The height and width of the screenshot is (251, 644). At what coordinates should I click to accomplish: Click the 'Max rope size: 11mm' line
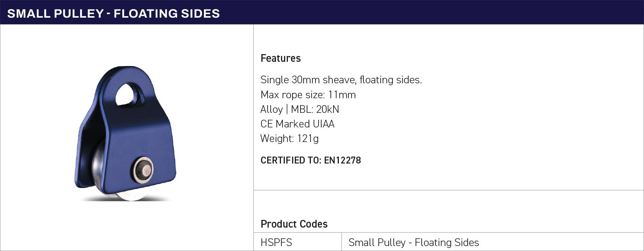(x=308, y=95)
